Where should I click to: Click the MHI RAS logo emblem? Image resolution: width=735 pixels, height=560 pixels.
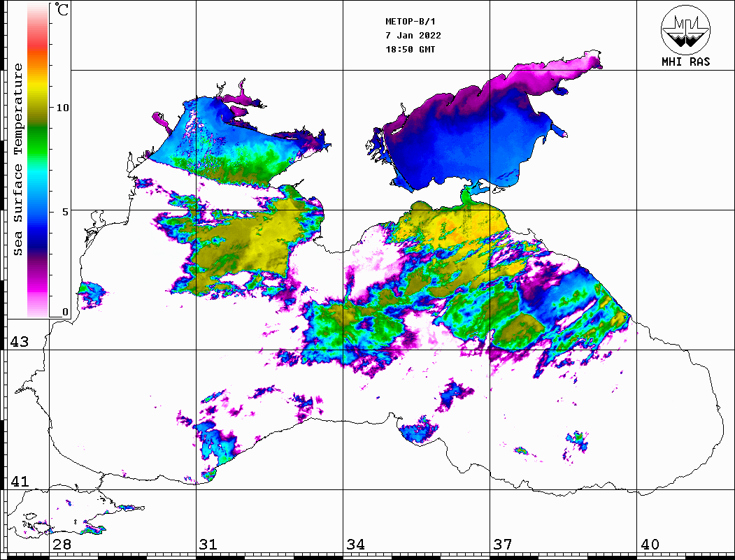(685, 29)
